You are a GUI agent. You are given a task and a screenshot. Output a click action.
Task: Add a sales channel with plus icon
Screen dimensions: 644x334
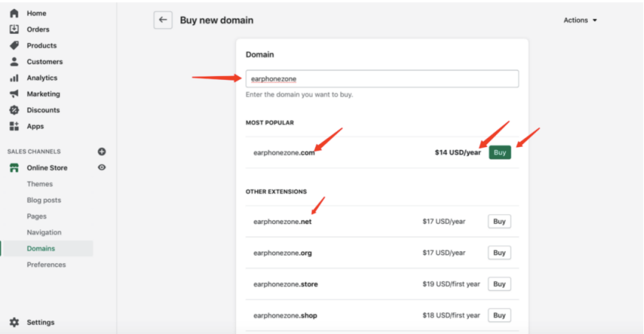102,151
